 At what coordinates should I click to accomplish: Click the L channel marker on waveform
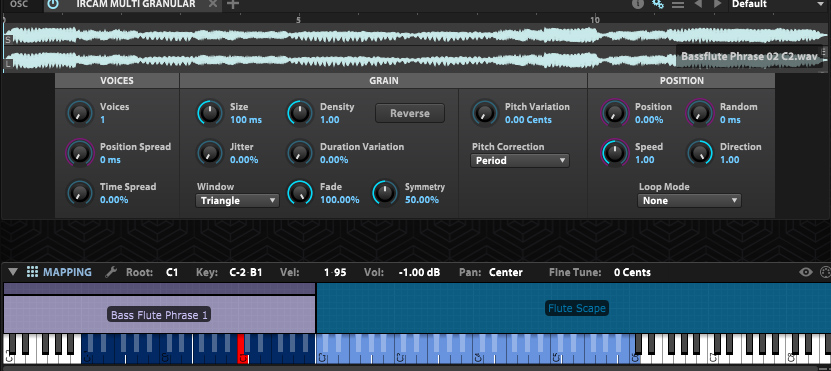pyautogui.click(x=8, y=64)
